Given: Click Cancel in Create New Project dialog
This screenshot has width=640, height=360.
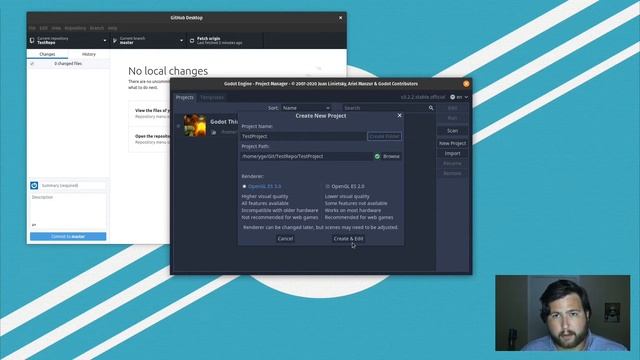Looking at the screenshot, I should [285, 239].
